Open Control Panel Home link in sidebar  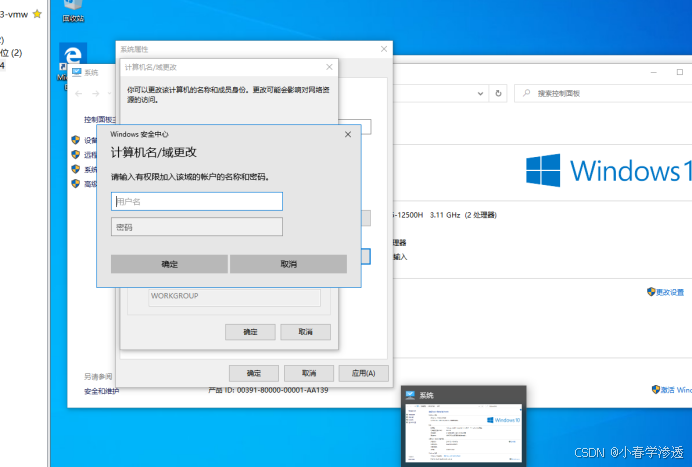coord(100,120)
